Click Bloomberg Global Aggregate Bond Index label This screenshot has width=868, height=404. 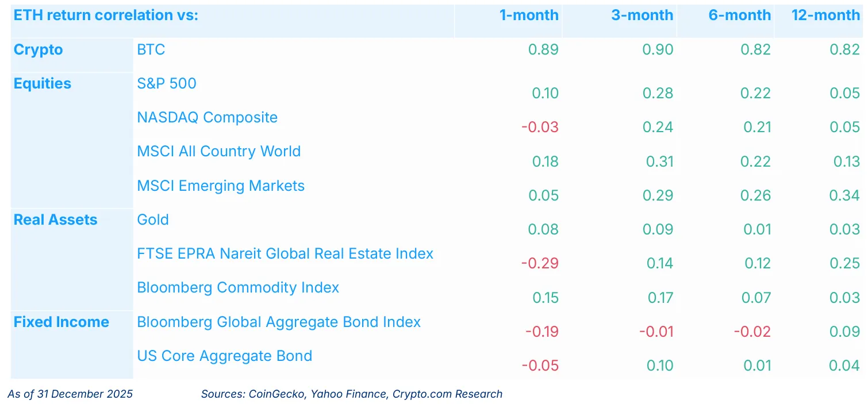pos(279,322)
